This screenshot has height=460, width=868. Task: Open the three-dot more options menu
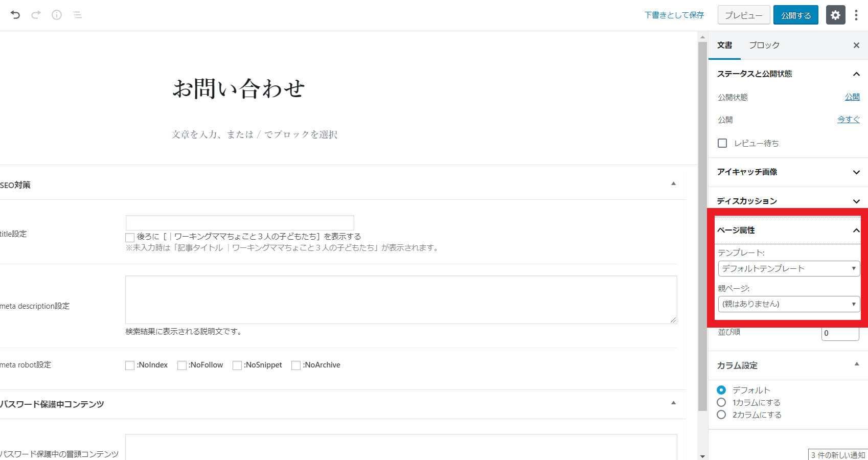856,15
